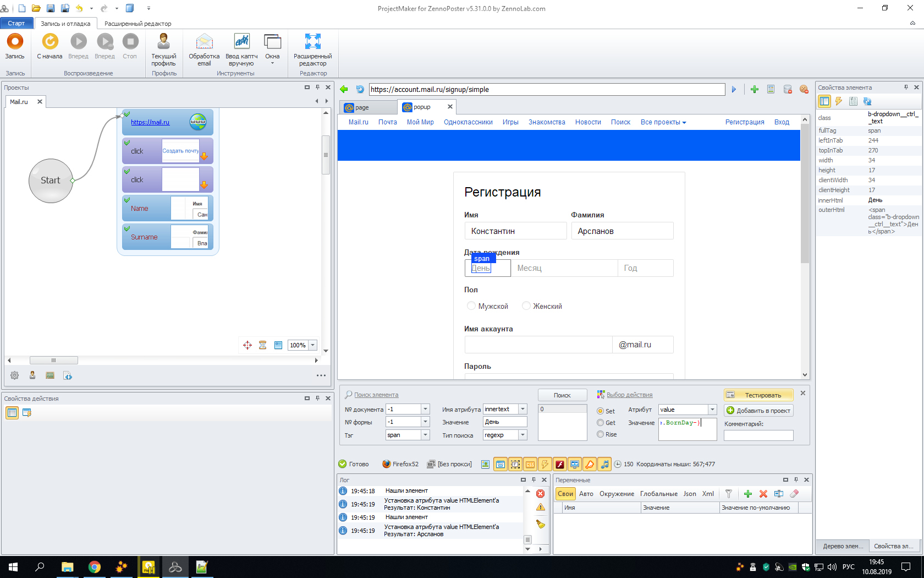Switch to Авто variables tab

point(586,494)
